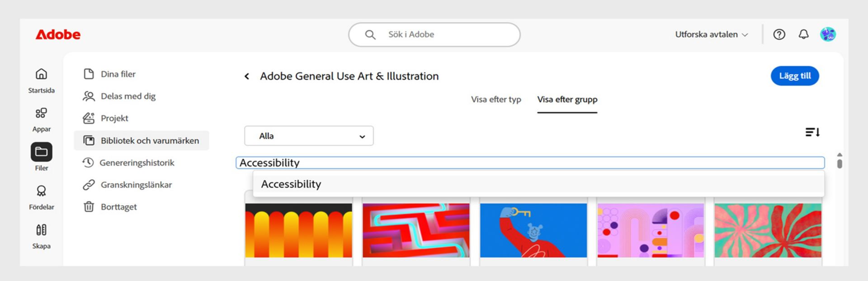Image resolution: width=868 pixels, height=281 pixels.
Task: Select Granskningslänkar in the sidebar
Action: pos(136,185)
